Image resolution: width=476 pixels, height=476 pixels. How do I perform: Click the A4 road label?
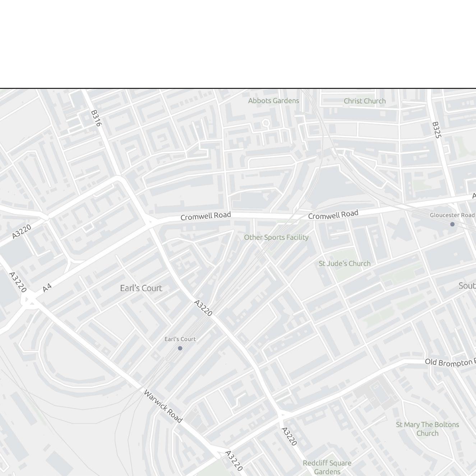47,288
